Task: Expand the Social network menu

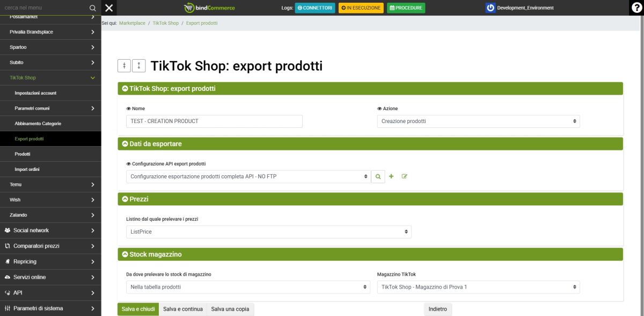Action: tap(50, 231)
